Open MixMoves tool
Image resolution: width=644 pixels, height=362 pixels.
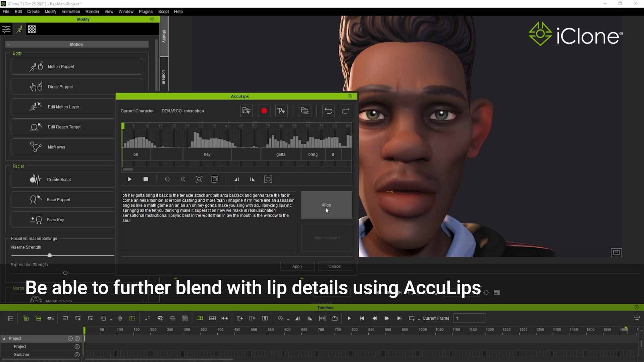point(63,147)
